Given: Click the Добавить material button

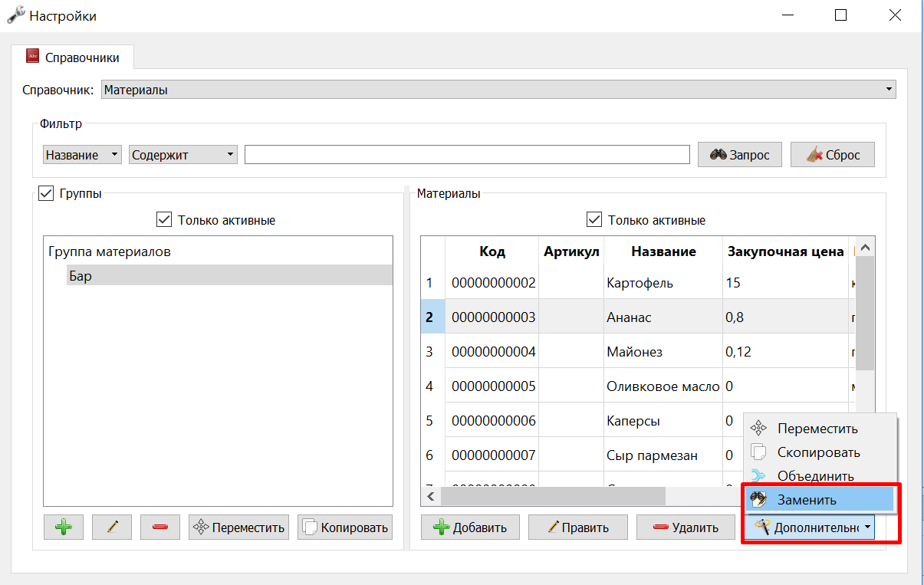Looking at the screenshot, I should (x=470, y=527).
